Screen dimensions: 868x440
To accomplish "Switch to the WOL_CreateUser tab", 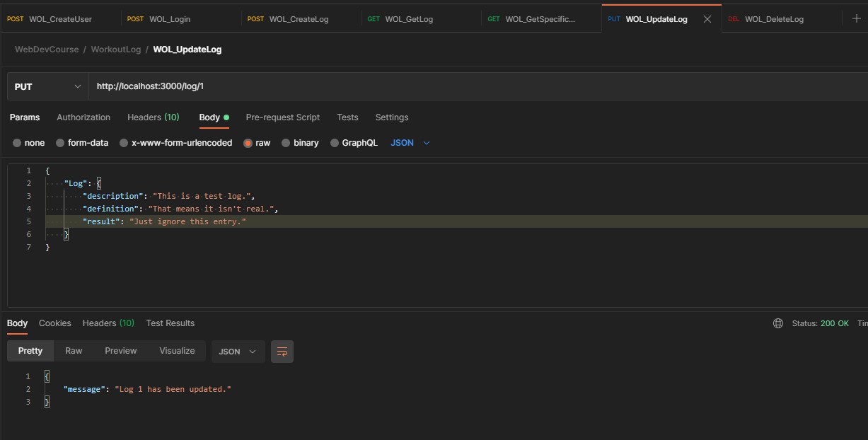I will tap(60, 19).
